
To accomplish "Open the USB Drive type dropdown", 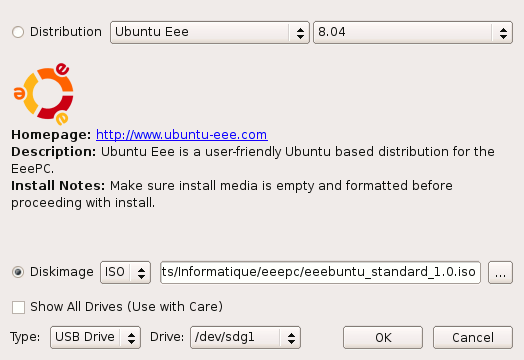I will (95, 338).
